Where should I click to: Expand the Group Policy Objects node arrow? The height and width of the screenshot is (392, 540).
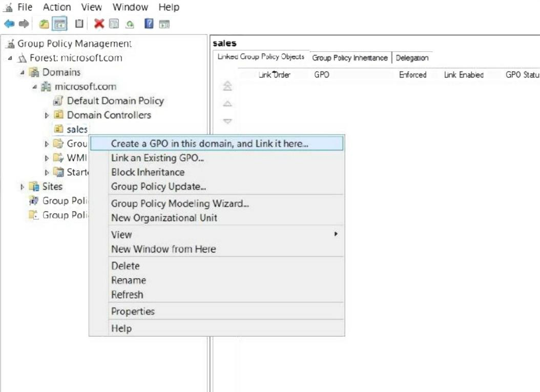point(47,144)
